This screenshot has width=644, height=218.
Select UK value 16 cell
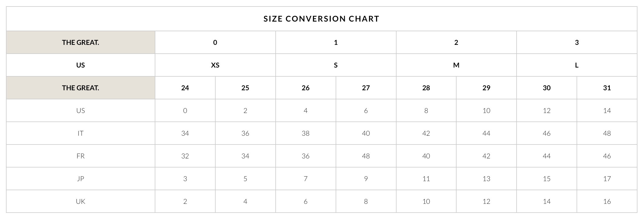click(x=607, y=201)
